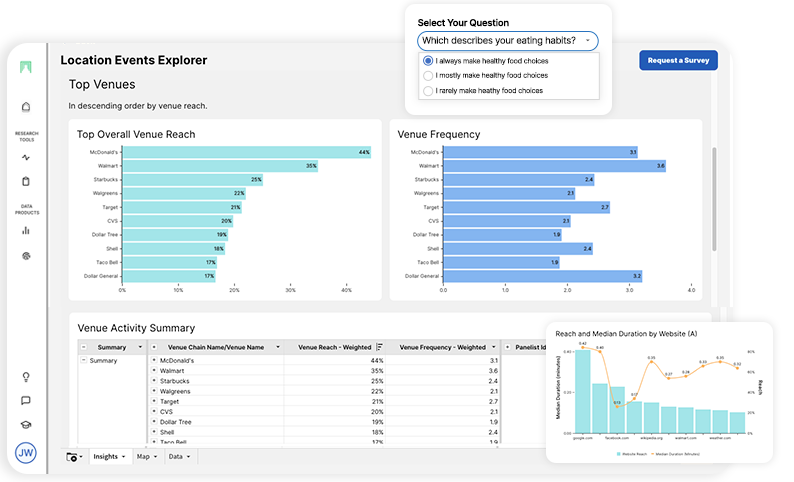Expand the Target table row
This screenshot has height=482, width=794.
pyautogui.click(x=154, y=401)
